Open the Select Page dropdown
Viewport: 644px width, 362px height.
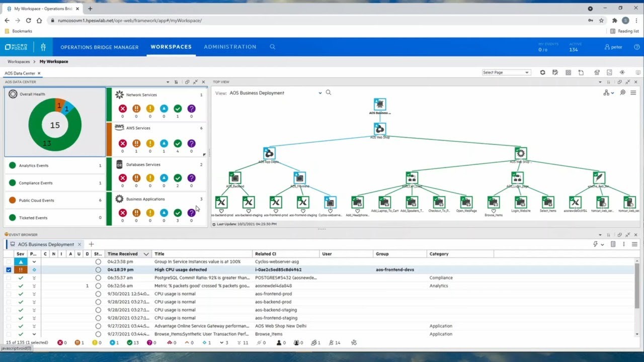coord(506,72)
